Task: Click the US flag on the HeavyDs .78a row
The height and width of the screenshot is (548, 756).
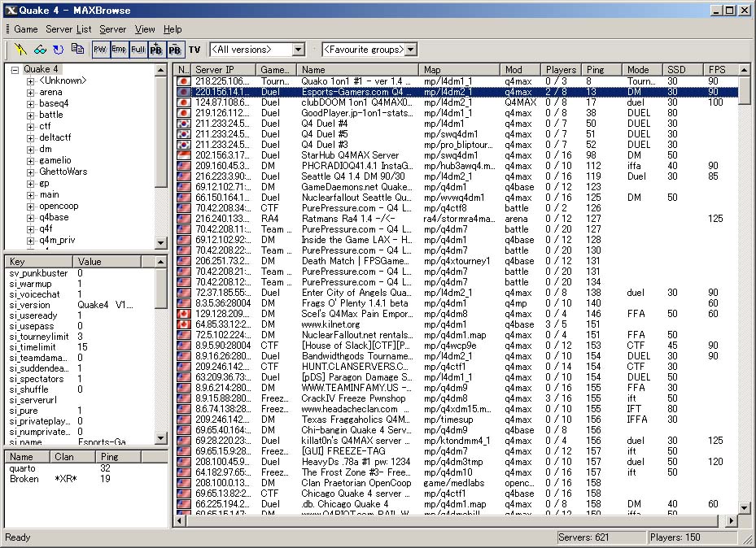Action: click(x=184, y=462)
